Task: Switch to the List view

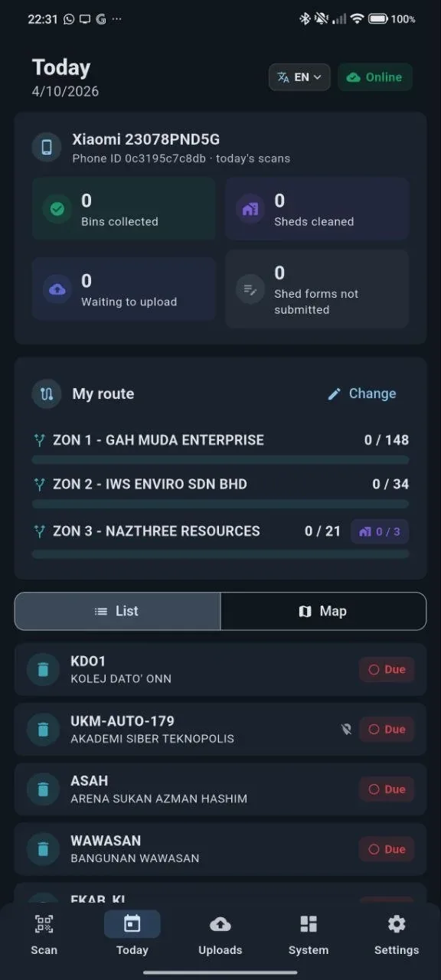Action: (x=117, y=611)
